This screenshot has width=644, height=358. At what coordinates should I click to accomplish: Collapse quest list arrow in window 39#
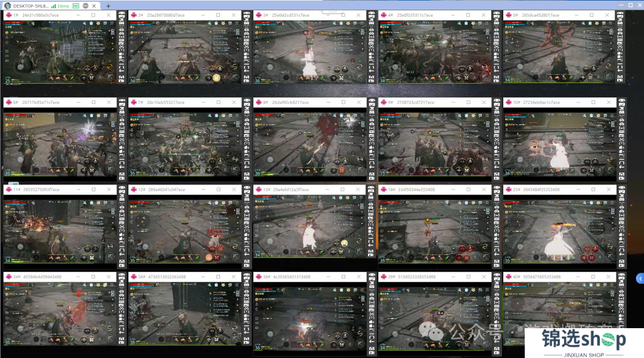click(x=488, y=298)
